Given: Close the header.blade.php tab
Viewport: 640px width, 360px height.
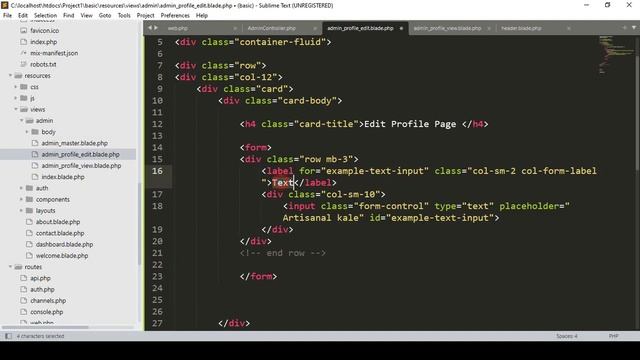Looking at the screenshot, I should tap(569, 28).
